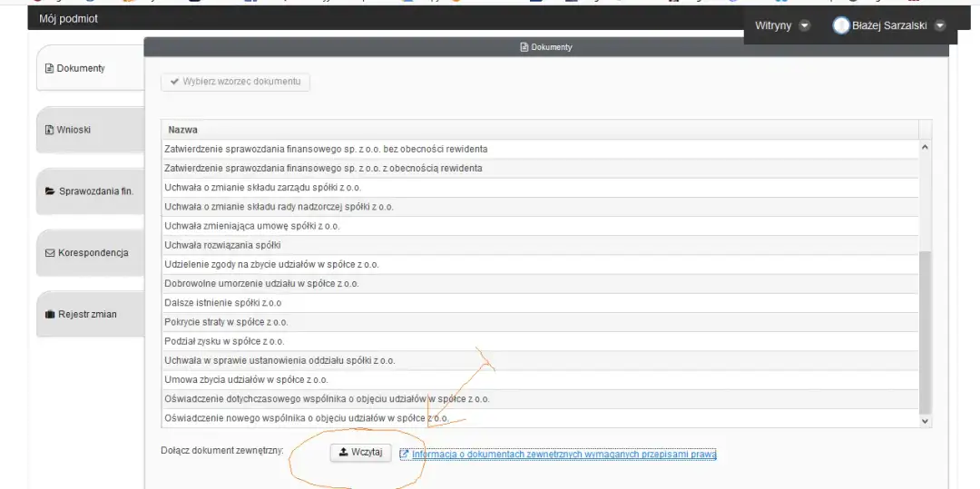Open the Rejestr zmian sidebar tab
The image size is (980, 489).
point(82,315)
